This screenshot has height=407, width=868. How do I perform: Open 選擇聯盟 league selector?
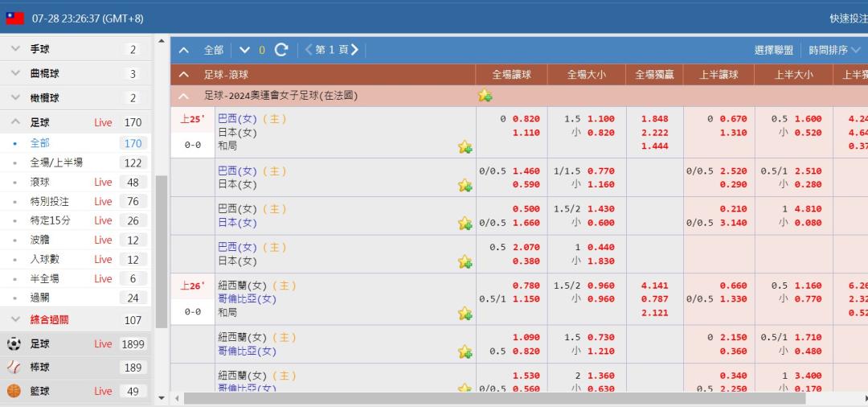pyautogui.click(x=774, y=51)
